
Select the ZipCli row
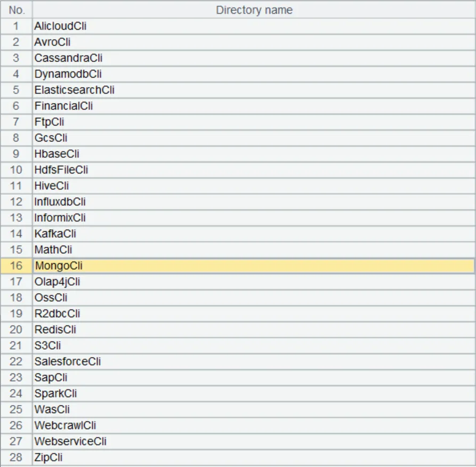(x=254, y=457)
